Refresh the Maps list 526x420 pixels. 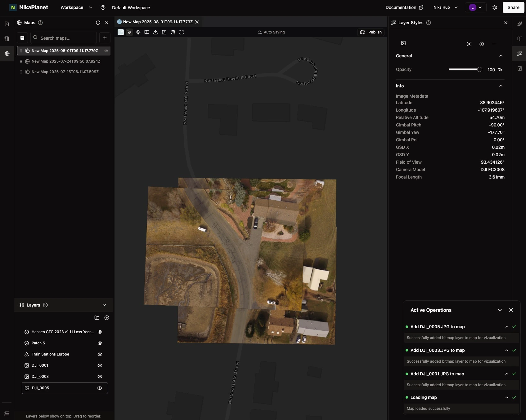coord(98,23)
